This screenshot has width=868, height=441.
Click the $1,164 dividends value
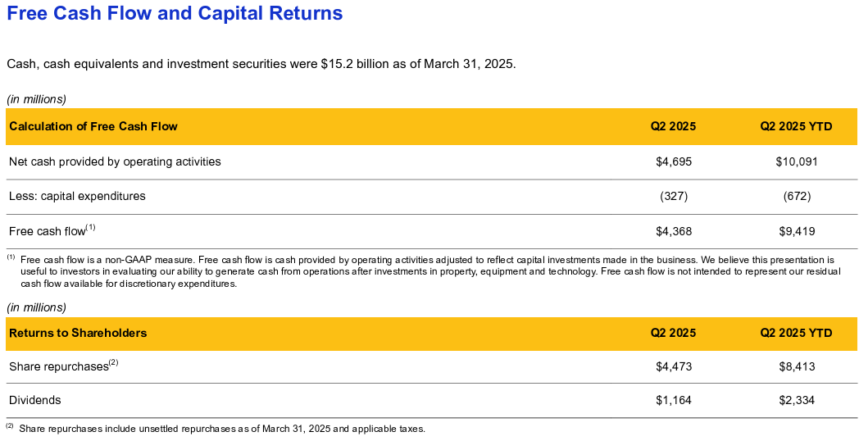coord(674,400)
